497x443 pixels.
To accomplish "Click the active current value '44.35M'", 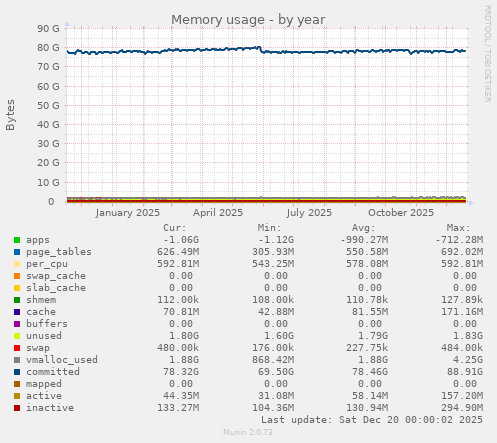I will (x=181, y=396).
